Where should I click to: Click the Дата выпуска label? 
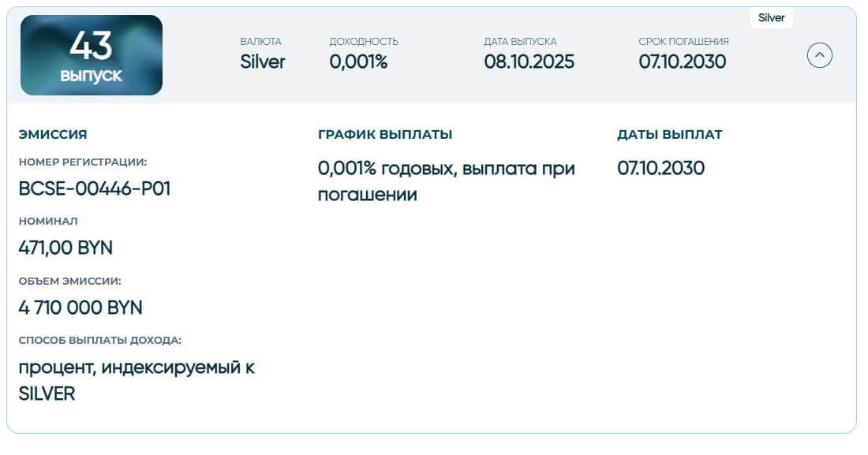tap(520, 41)
